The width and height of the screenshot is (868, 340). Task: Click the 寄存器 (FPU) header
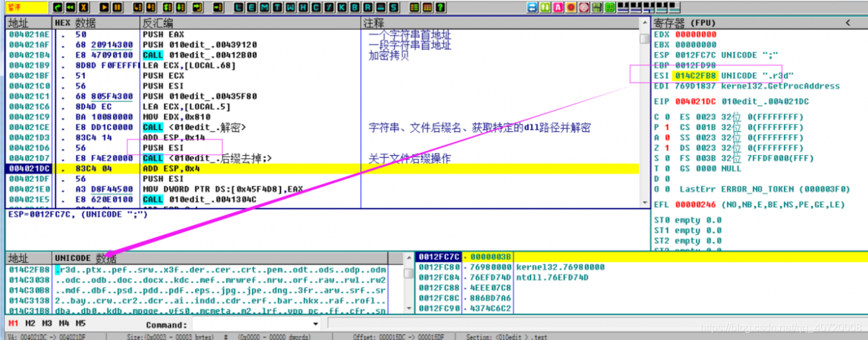point(684,22)
